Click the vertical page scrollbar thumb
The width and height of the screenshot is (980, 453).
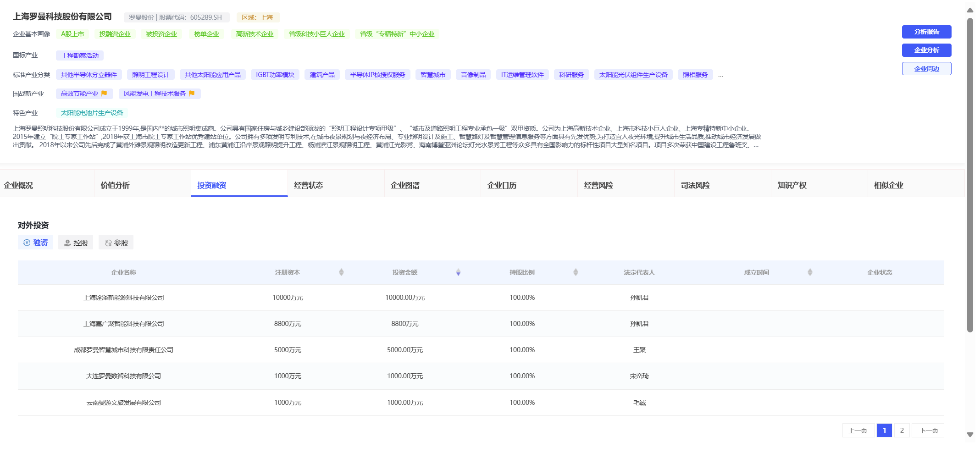970,175
